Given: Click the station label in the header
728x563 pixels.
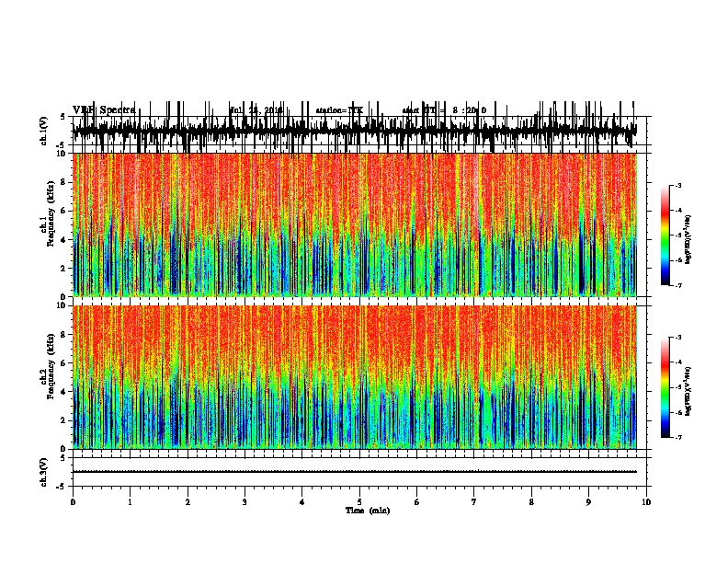Looking at the screenshot, I should point(339,110).
